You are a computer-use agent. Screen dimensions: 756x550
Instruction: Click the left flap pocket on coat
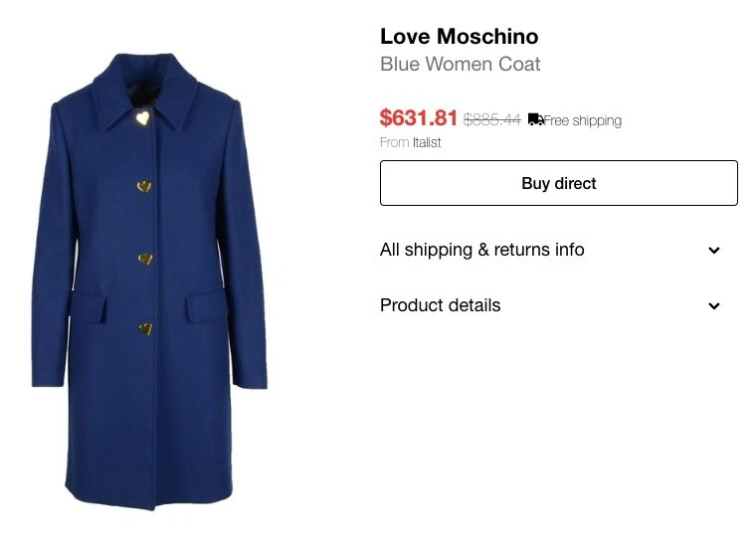tap(89, 306)
